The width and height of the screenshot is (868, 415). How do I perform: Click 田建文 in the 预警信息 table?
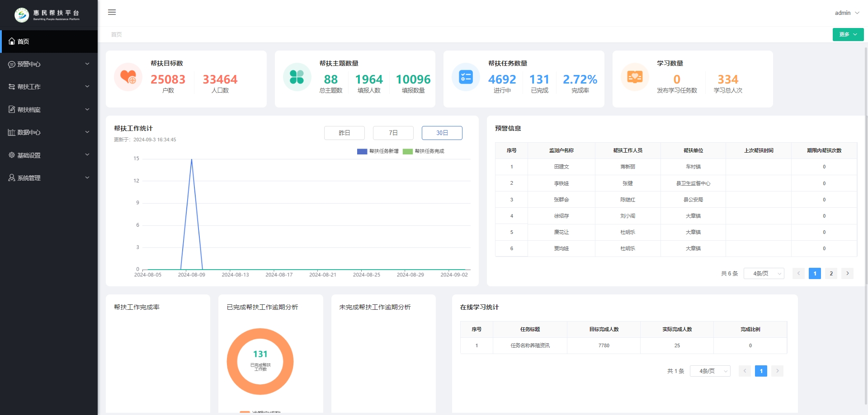coord(561,167)
